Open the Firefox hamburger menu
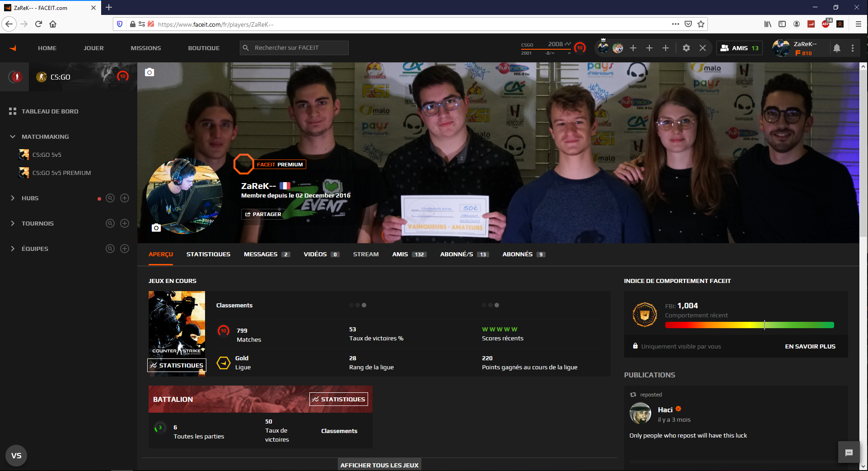868x471 pixels. pyautogui.click(x=859, y=24)
